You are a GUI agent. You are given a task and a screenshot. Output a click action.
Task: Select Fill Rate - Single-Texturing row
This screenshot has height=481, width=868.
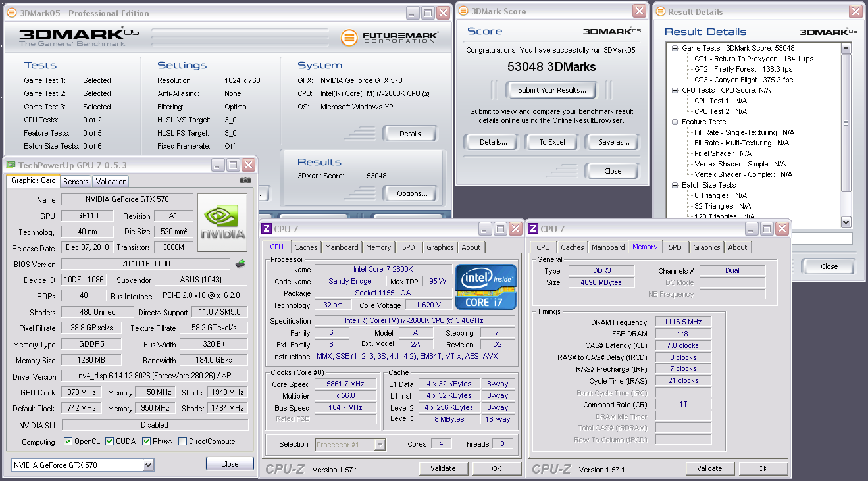pos(744,132)
